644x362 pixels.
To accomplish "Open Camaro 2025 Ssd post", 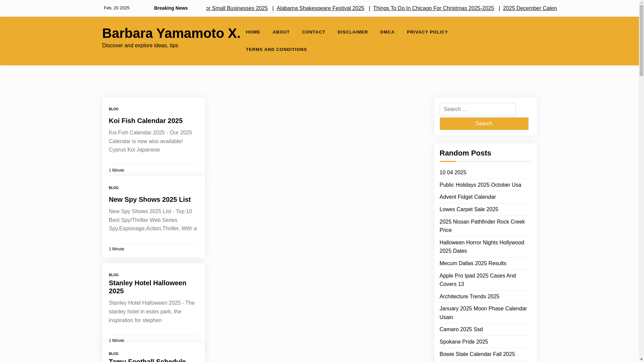I will (x=461, y=329).
